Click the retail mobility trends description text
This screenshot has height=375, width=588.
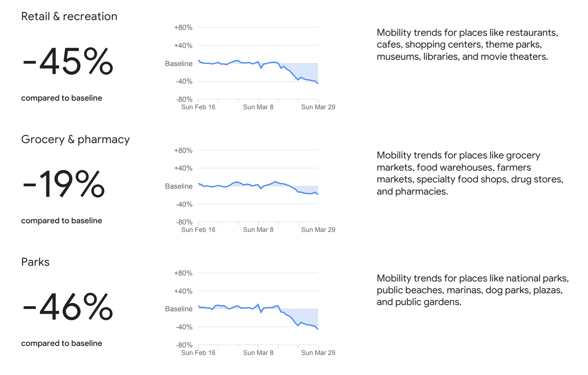(467, 44)
